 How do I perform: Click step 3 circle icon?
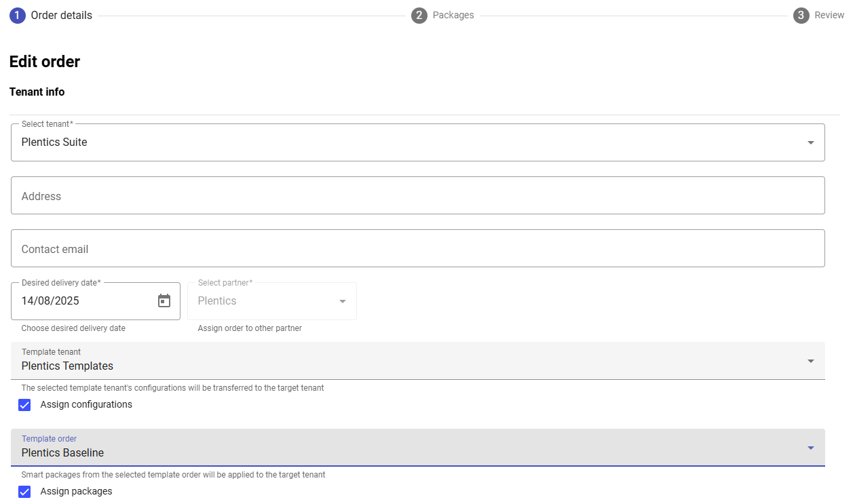801,15
